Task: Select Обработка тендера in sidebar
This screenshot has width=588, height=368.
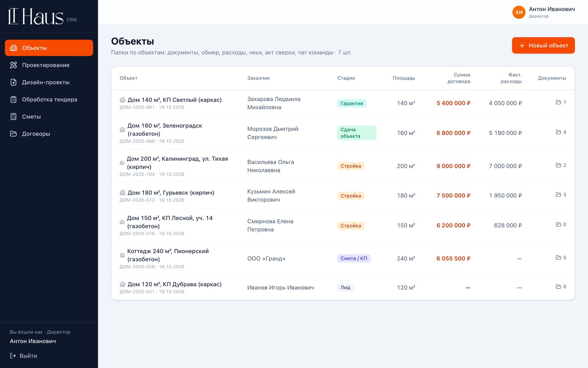Action: coord(49,99)
